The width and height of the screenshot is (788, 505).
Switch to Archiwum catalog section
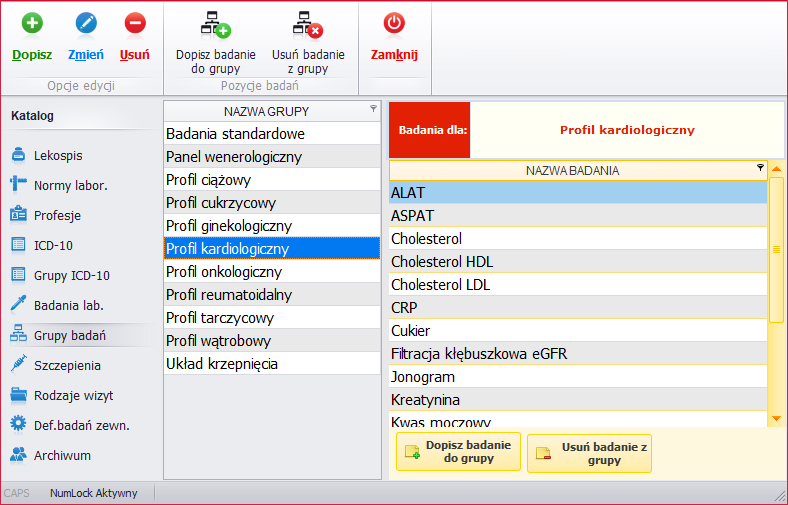coord(62,455)
